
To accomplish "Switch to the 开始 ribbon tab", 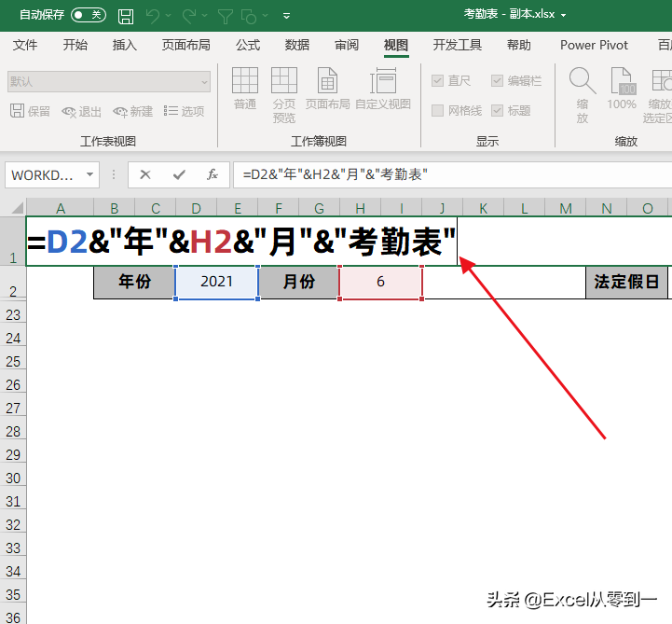I will 75,45.
